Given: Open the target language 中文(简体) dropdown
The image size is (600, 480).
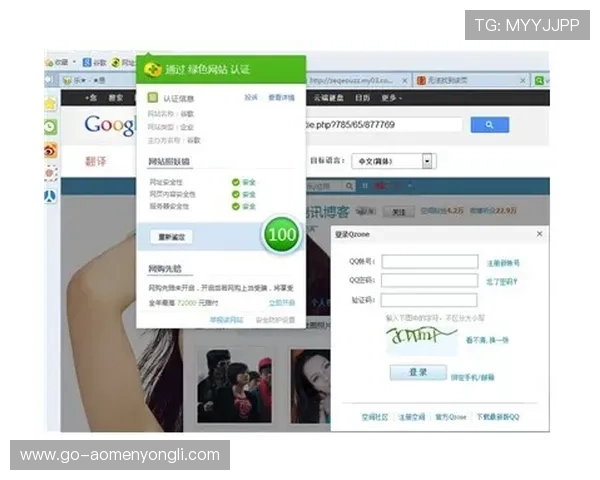Looking at the screenshot, I should [428, 160].
